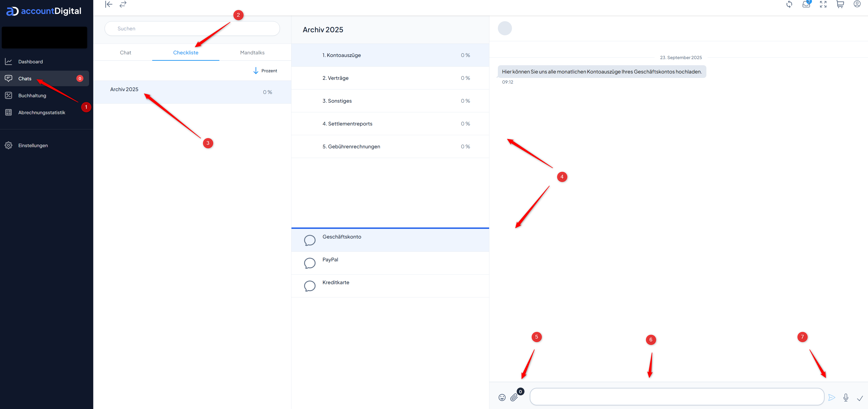
Task: Click the refresh sync icon in header
Action: click(x=789, y=4)
